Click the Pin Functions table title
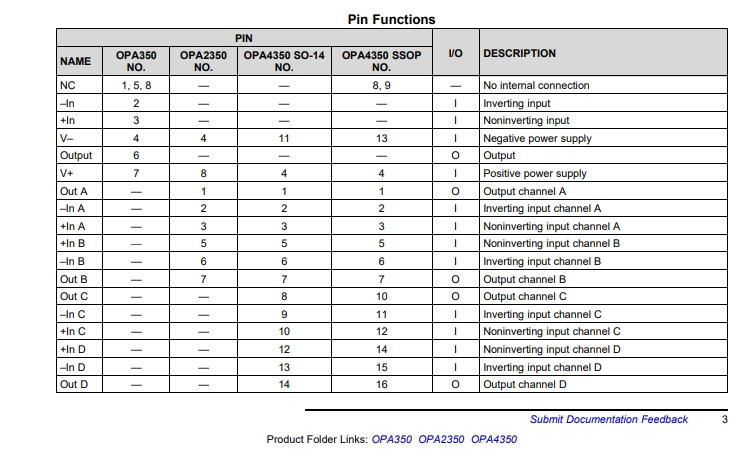 pyautogui.click(x=392, y=19)
